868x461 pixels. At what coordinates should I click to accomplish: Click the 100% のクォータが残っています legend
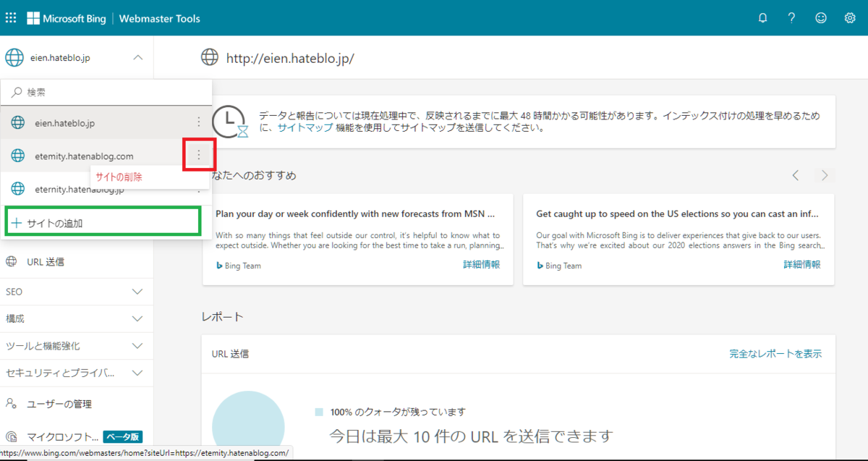391,412
